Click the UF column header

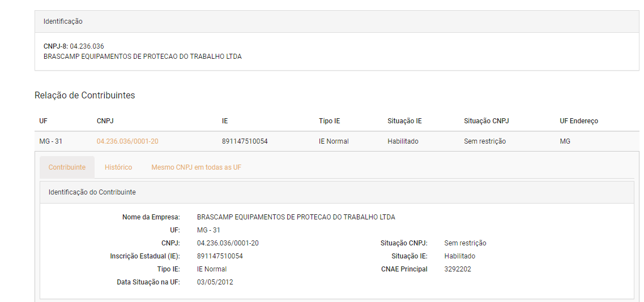click(x=44, y=121)
